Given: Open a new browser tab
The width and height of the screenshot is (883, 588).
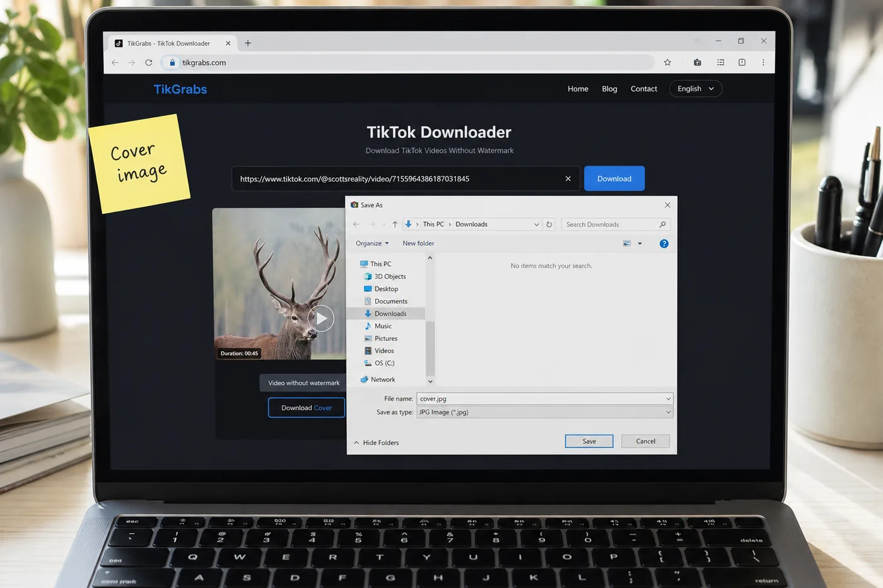Looking at the screenshot, I should [248, 43].
